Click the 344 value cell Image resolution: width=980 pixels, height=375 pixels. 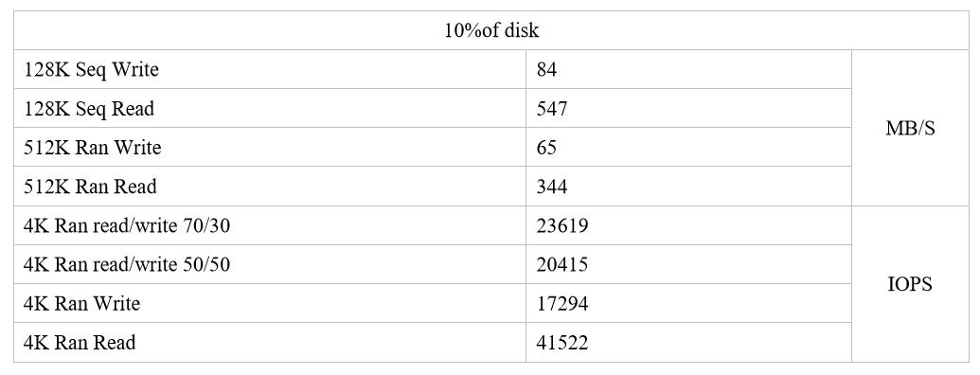(688, 187)
